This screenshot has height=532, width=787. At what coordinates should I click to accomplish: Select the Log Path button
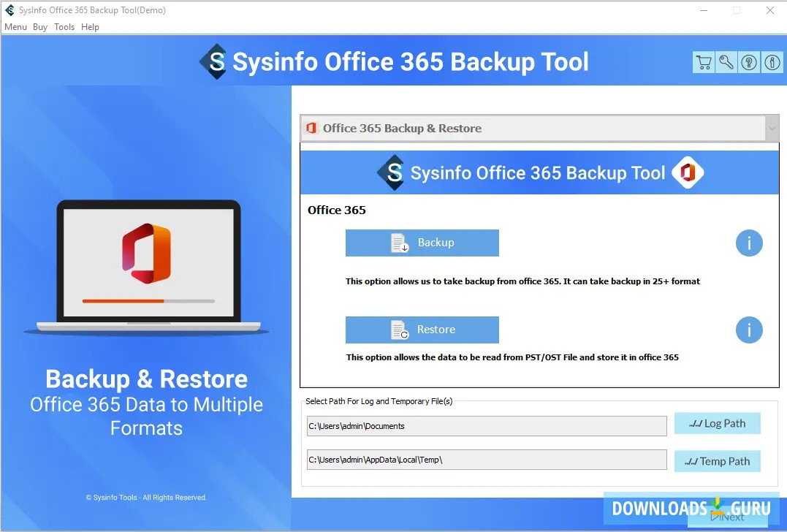pyautogui.click(x=718, y=422)
